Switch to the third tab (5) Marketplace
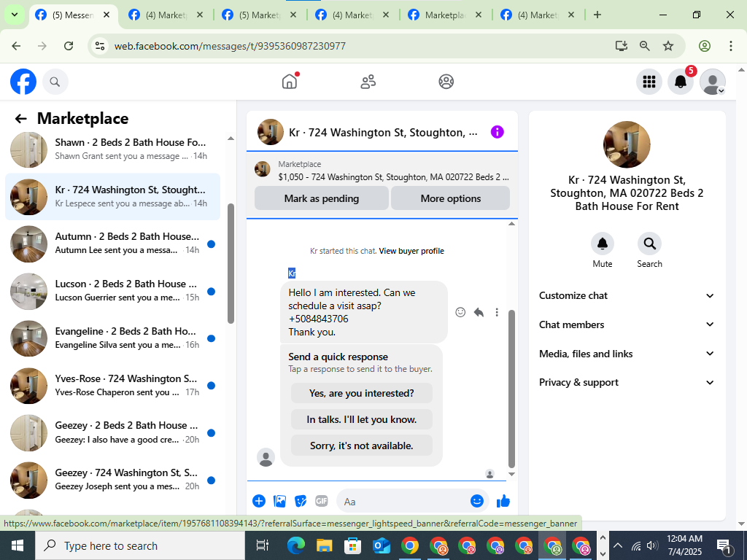Viewport: 747px width, 560px height. click(259, 15)
